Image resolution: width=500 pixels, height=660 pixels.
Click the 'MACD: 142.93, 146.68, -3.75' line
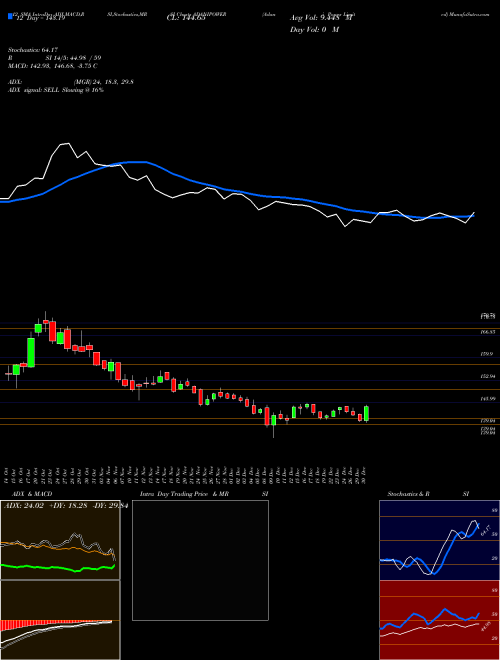coord(53,67)
